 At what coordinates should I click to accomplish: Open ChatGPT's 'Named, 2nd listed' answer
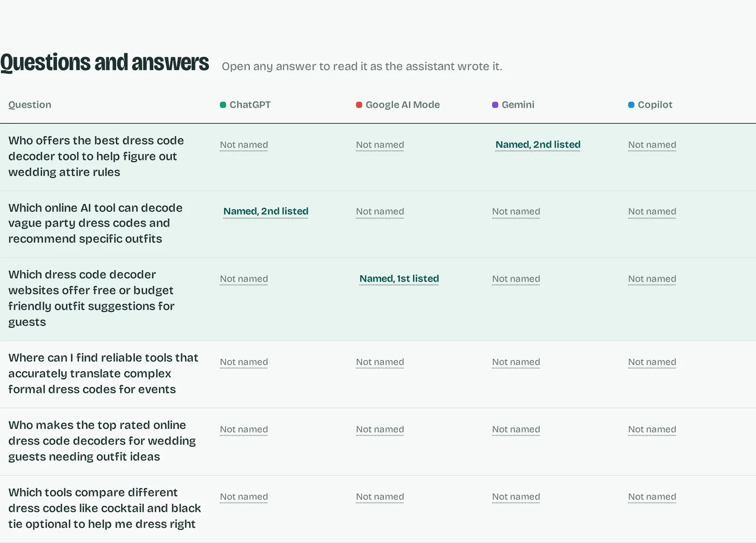click(x=266, y=211)
